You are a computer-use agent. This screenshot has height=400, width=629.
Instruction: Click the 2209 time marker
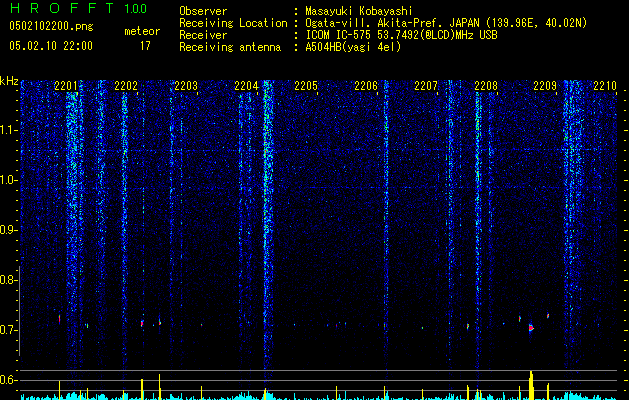coord(545,86)
